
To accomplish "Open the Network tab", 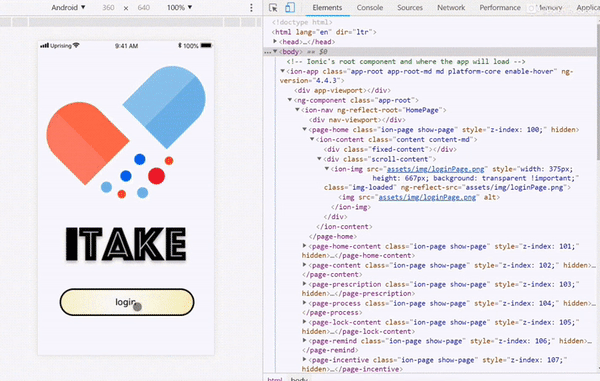I will point(451,8).
